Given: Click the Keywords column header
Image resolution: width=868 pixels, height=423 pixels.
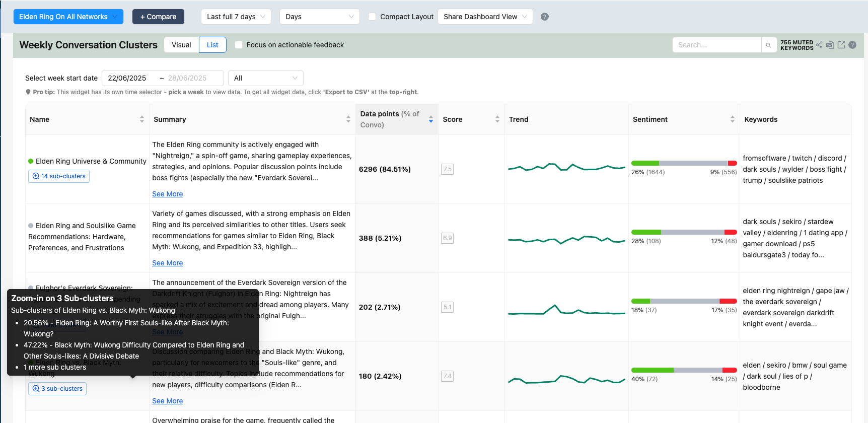Looking at the screenshot, I should pos(761,119).
